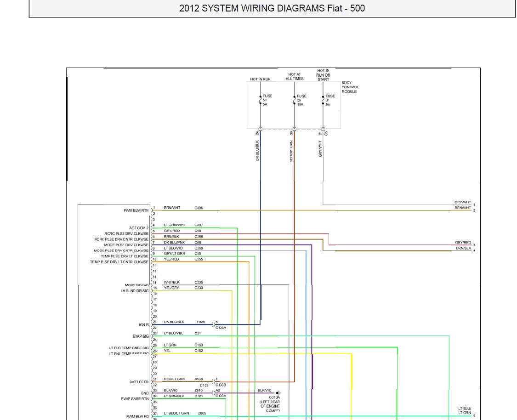Select the 'LH BLND DR SIG' pin label

(135, 291)
